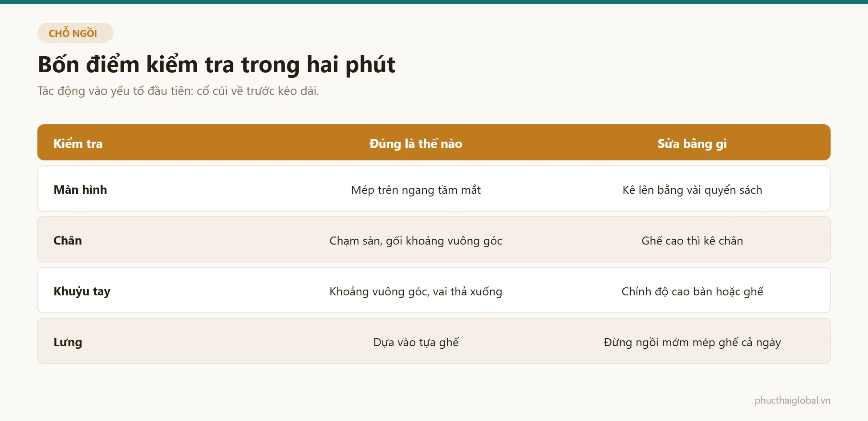This screenshot has height=421, width=868.
Task: Click the cell Dựa vào tựa ghế
Action: click(416, 342)
